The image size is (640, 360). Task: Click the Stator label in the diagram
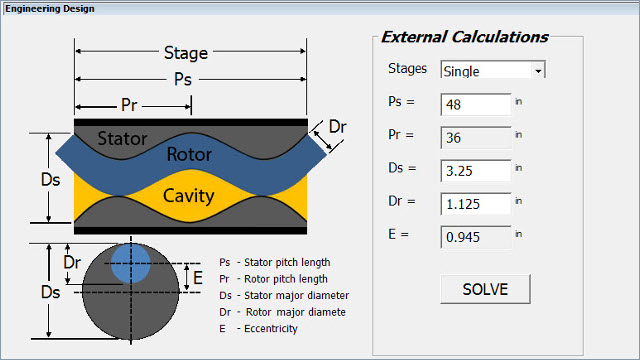122,139
